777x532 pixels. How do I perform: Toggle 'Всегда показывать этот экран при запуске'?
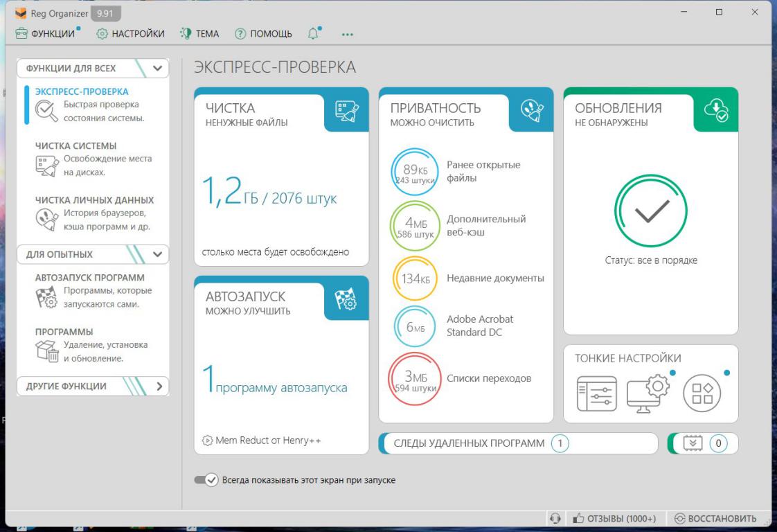pos(206,480)
